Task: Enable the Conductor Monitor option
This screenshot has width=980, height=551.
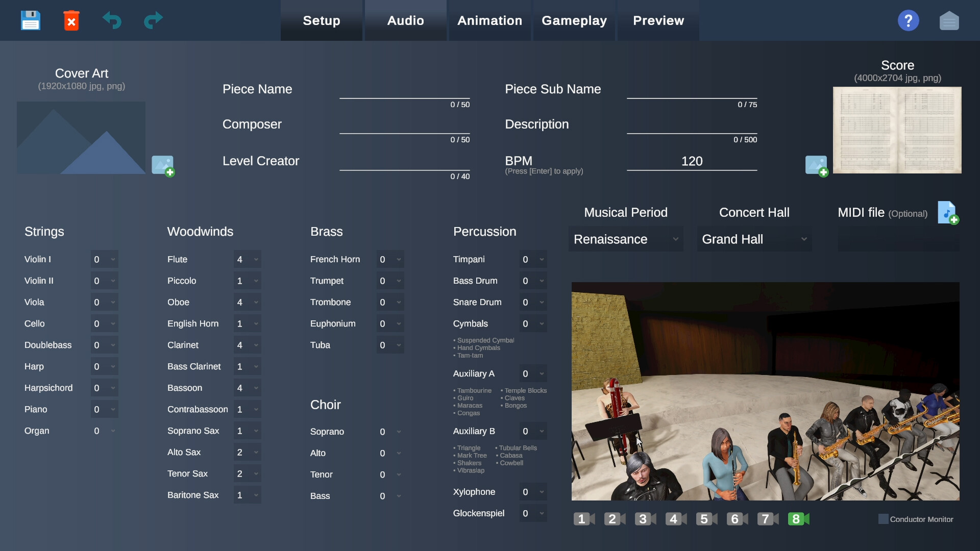Action: pyautogui.click(x=884, y=518)
